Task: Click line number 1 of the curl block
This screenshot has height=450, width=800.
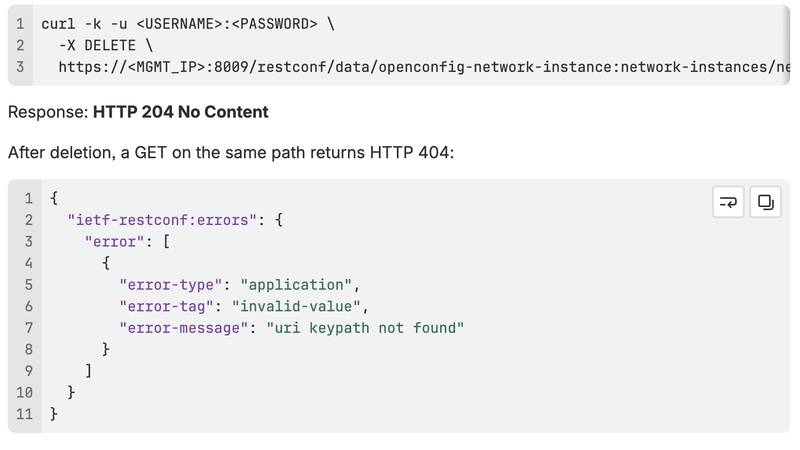Action: click(x=20, y=24)
